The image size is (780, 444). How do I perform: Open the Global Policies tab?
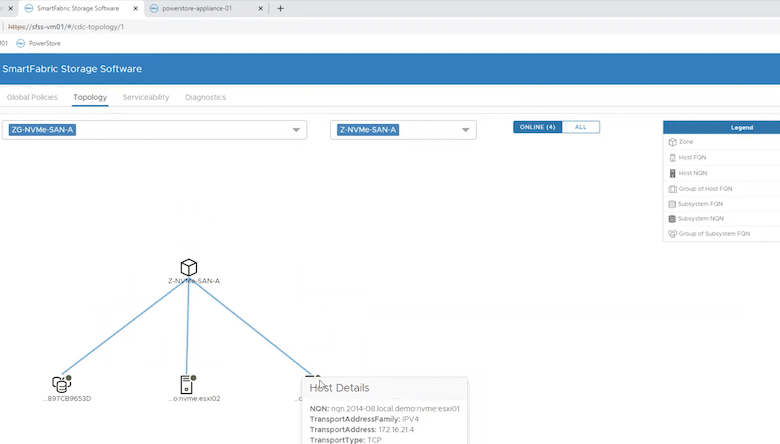point(32,97)
